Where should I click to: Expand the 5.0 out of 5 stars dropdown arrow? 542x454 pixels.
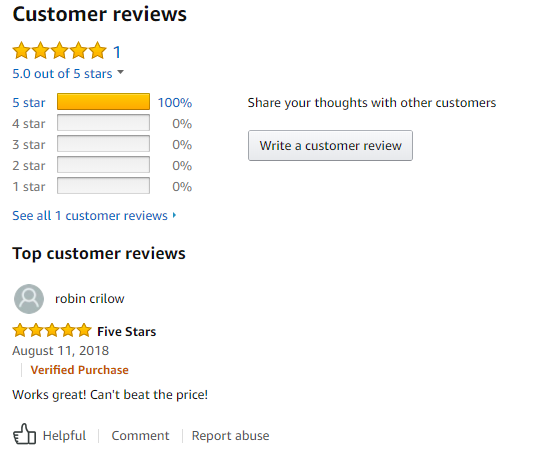(120, 72)
